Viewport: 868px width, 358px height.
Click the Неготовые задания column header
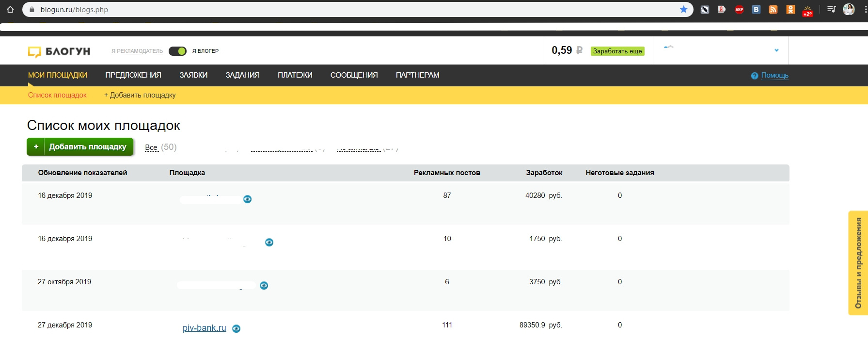[620, 173]
